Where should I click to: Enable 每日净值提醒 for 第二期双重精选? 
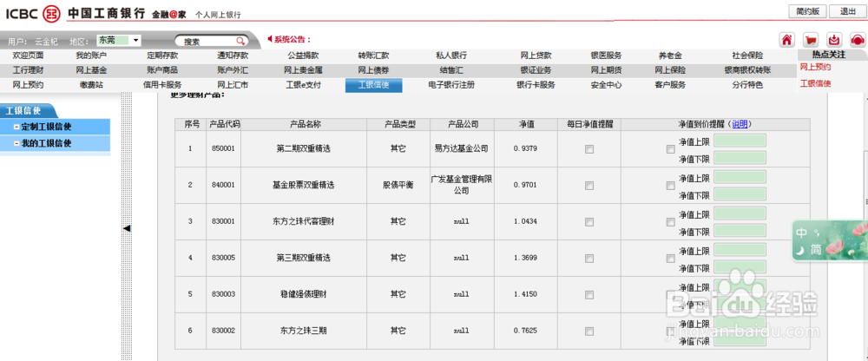pos(589,149)
